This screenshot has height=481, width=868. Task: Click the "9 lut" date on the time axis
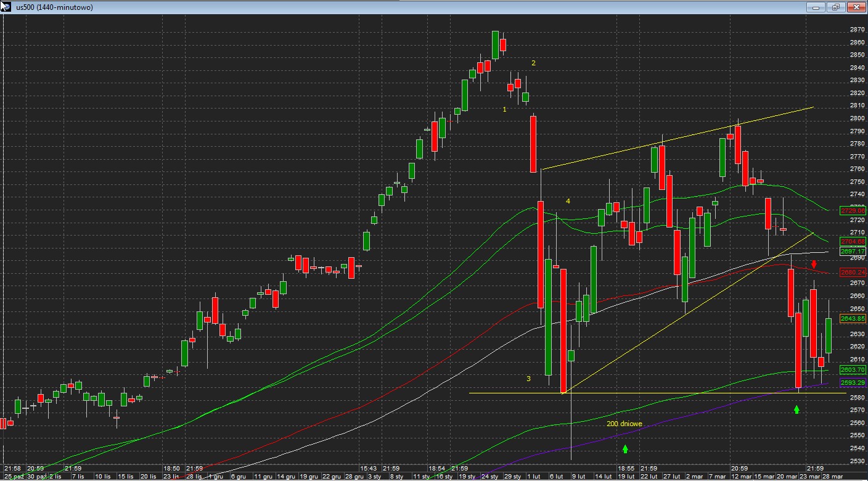click(x=579, y=477)
